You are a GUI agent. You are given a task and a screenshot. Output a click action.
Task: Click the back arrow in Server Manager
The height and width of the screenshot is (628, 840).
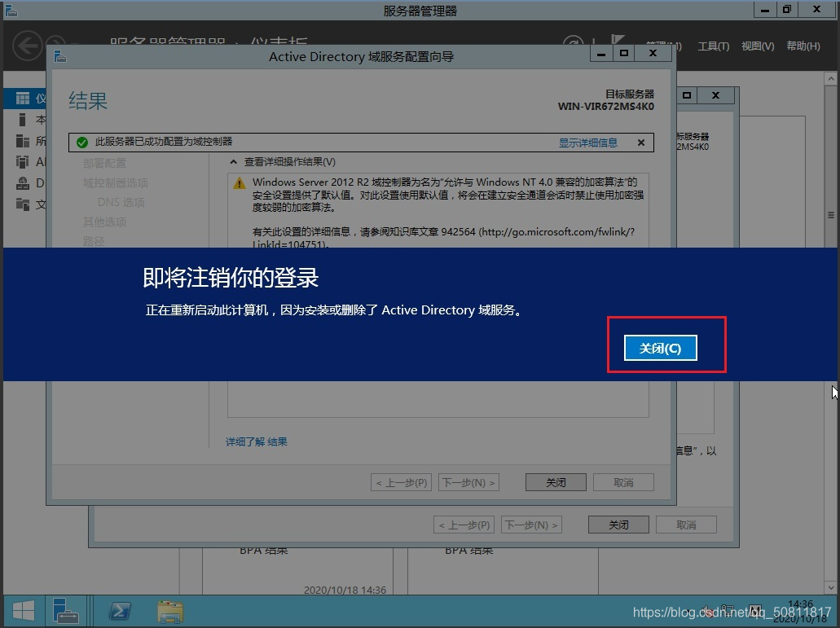(x=28, y=46)
